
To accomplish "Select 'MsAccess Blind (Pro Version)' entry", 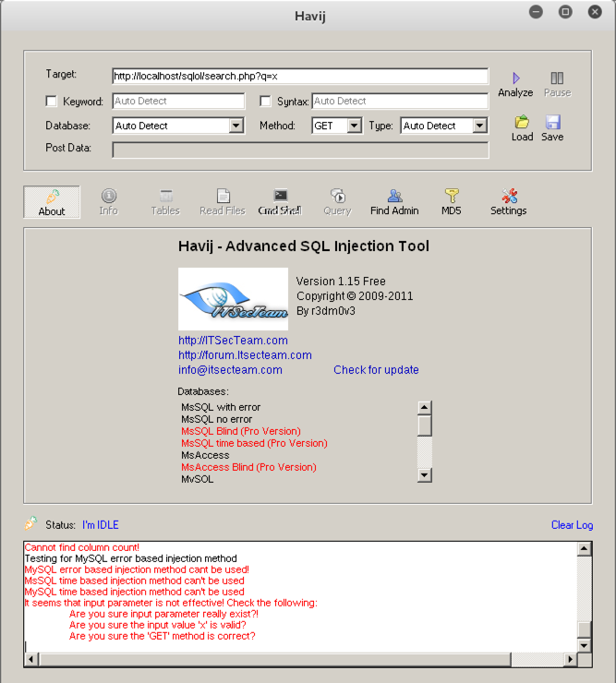I will pos(249,467).
